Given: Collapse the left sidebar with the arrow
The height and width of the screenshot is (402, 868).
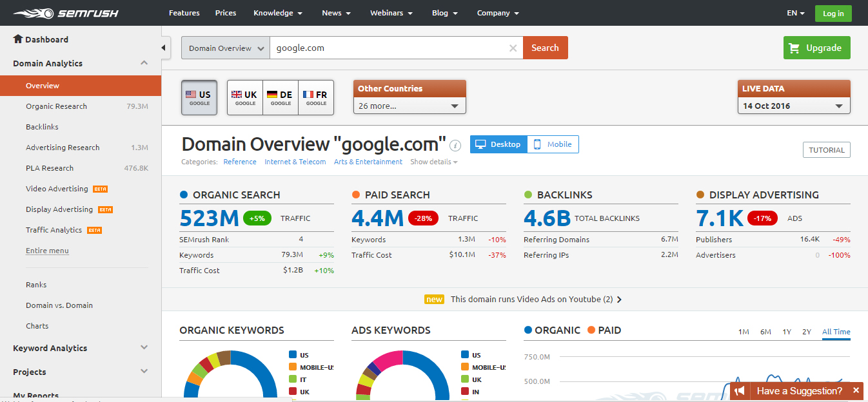Looking at the screenshot, I should (164, 47).
